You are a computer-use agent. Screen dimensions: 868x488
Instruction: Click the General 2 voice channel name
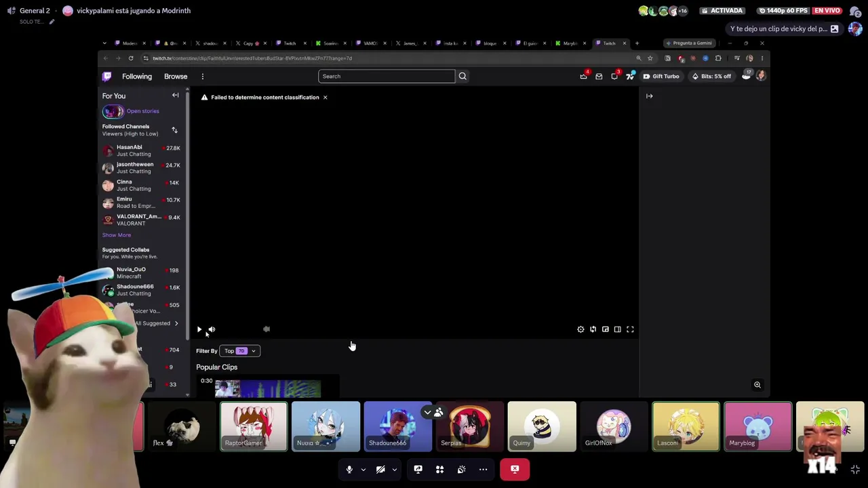pyautogui.click(x=35, y=11)
